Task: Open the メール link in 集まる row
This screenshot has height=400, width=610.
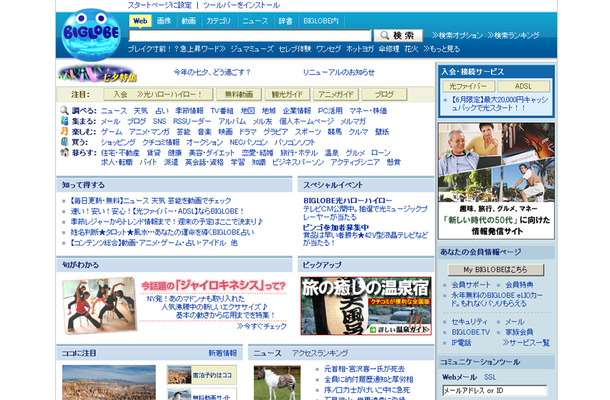Action: tap(111, 121)
